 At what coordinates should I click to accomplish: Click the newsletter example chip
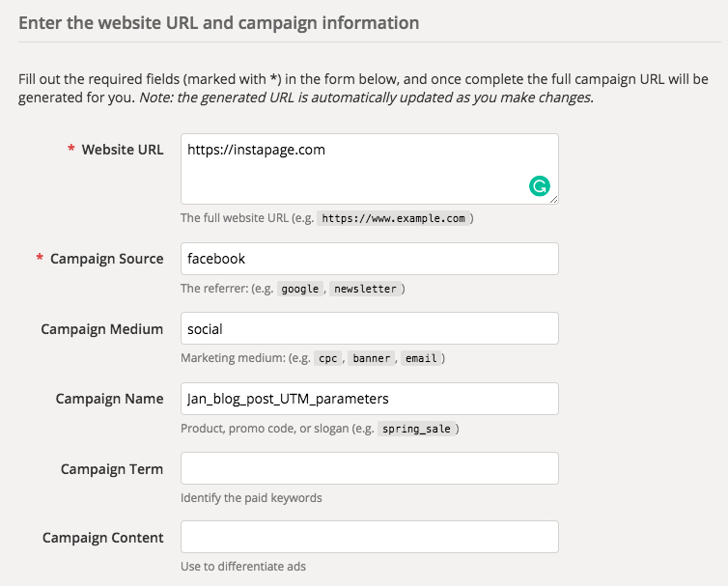(364, 289)
